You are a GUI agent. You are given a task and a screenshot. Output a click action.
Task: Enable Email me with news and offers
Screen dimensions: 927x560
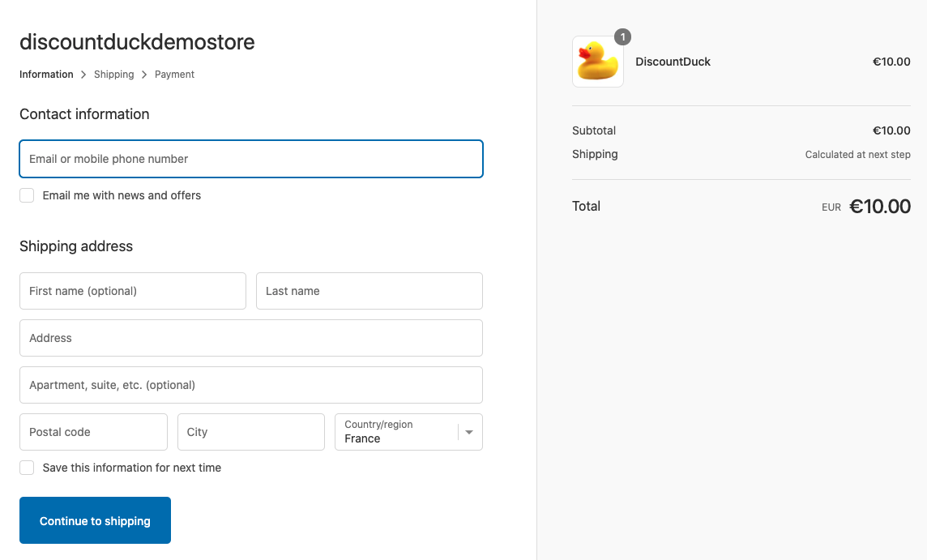28,195
